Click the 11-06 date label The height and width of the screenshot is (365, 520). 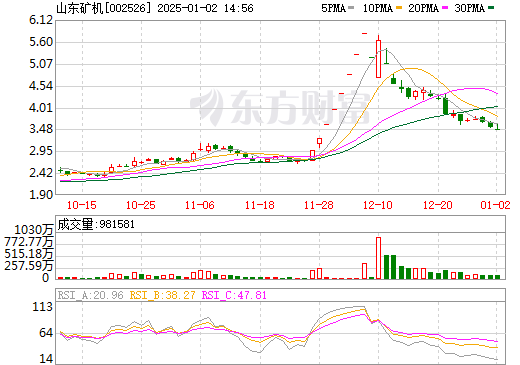pos(200,205)
